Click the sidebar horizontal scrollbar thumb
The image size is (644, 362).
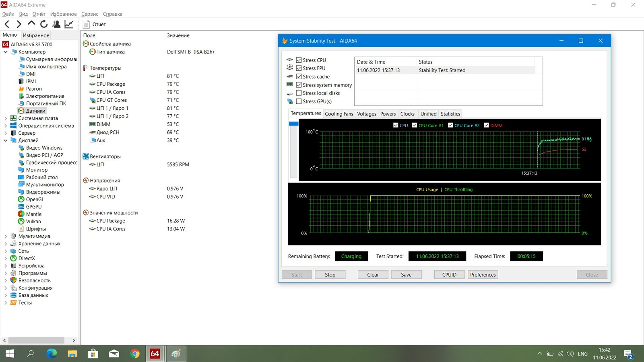tap(36, 340)
